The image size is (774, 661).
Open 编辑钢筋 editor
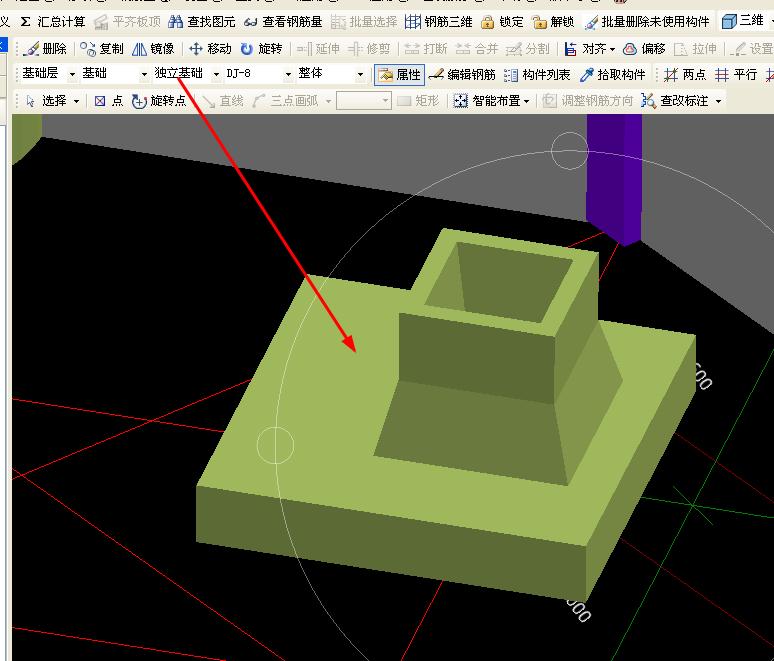coord(462,75)
